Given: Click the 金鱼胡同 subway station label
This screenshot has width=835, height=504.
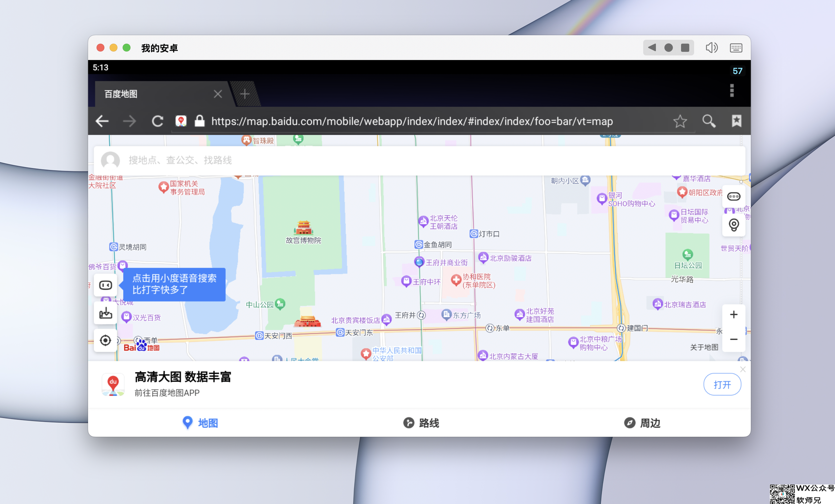Looking at the screenshot, I should point(437,245).
